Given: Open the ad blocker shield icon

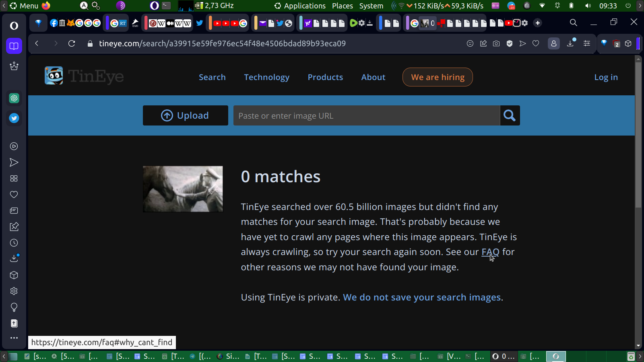Looking at the screenshot, I should [510, 43].
